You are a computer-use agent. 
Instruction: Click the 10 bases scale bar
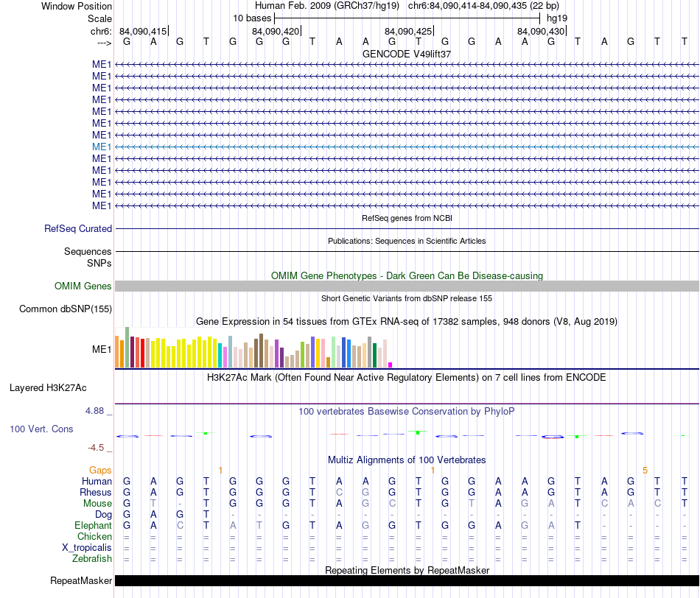click(407, 18)
